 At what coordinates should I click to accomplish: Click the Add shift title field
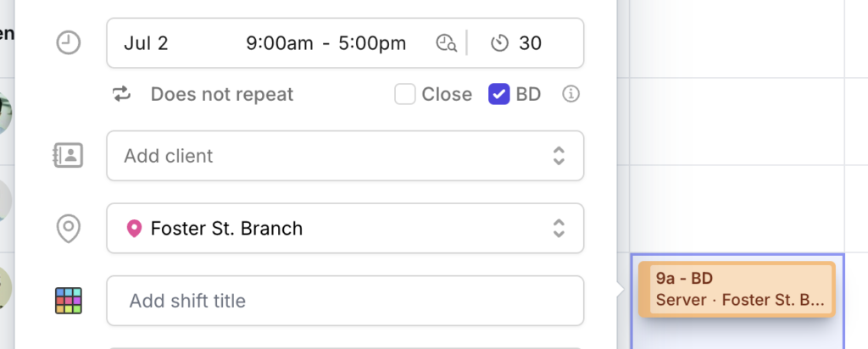(345, 301)
